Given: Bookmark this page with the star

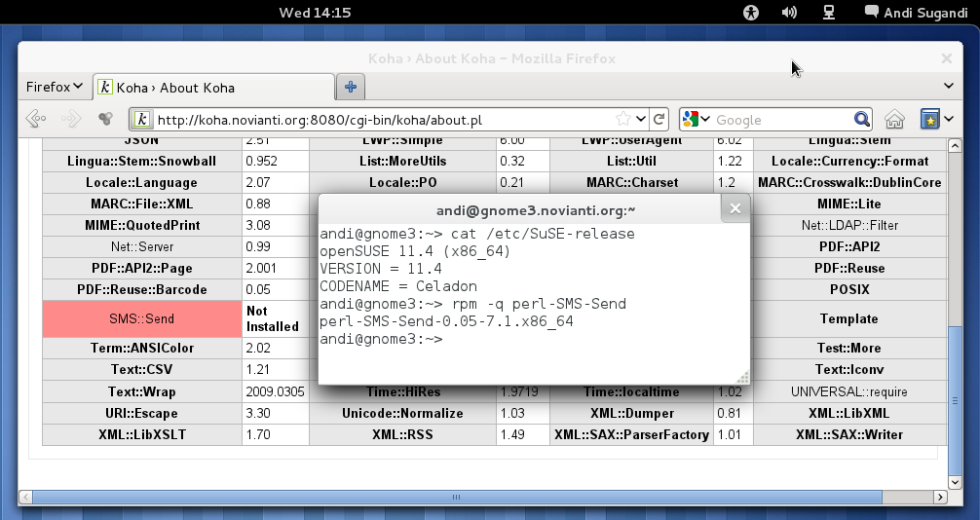Looking at the screenshot, I should click(623, 120).
